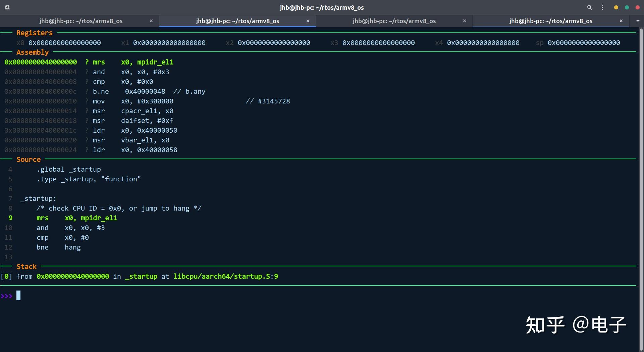
Task: Click the search magnifier icon
Action: point(589,7)
